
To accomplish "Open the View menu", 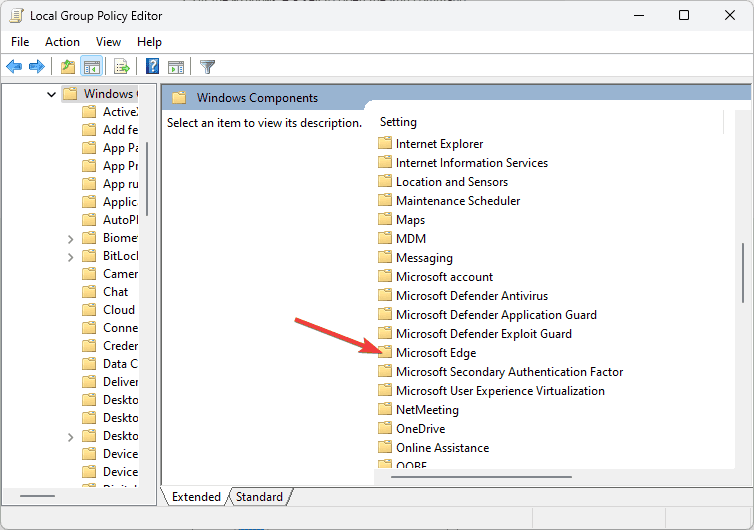I will 108,42.
